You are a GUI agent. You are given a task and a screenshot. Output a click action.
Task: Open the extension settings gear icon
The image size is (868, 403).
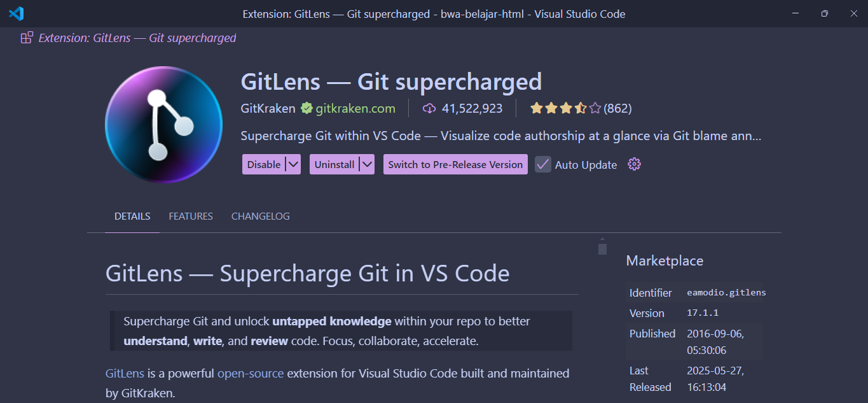[634, 164]
